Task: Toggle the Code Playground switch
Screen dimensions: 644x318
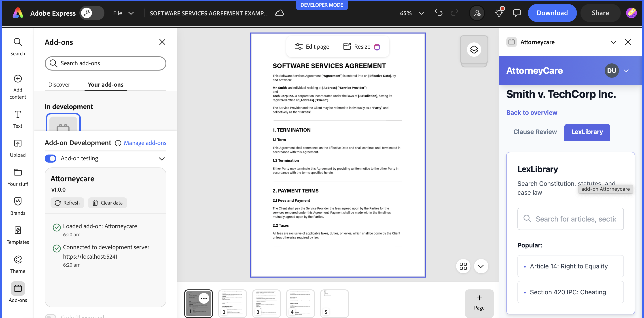Action: [51, 316]
